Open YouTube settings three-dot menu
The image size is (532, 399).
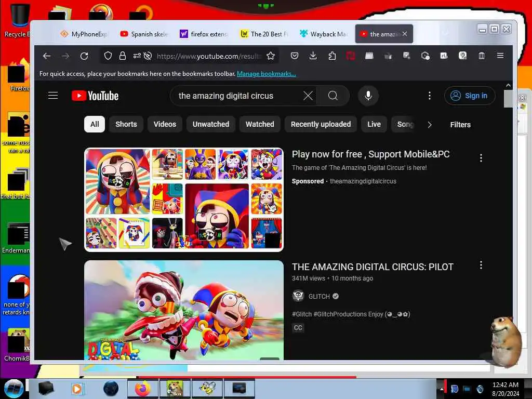point(430,96)
